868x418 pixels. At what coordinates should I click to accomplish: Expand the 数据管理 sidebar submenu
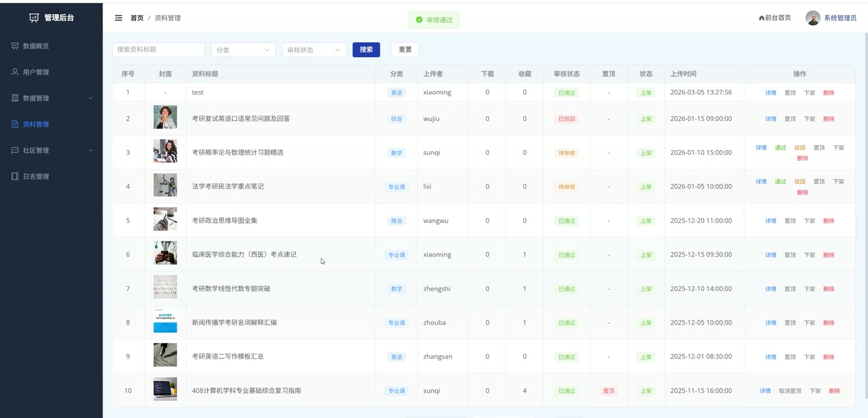tap(51, 98)
